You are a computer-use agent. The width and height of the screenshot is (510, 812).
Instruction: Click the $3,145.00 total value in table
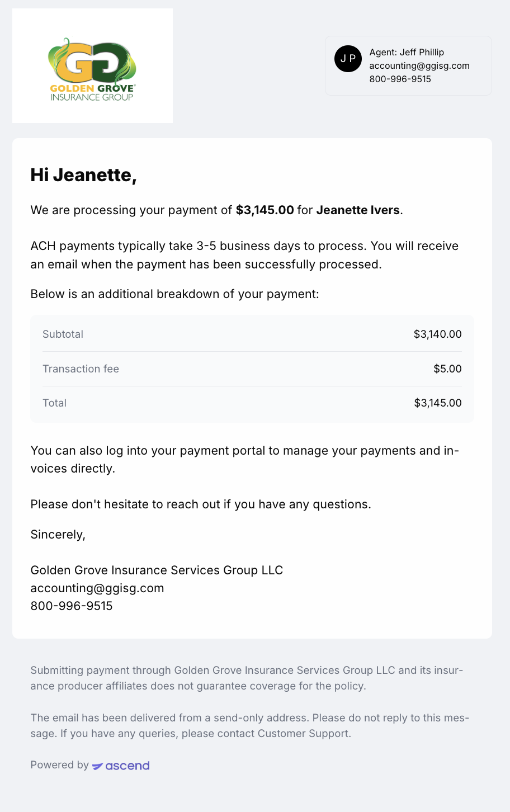click(438, 403)
